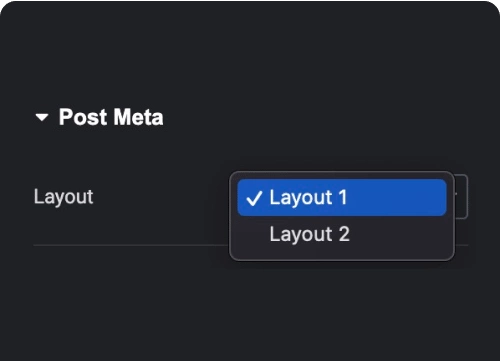Click the numeral 2 in Layout 2
The width and height of the screenshot is (500, 361).
coord(344,234)
